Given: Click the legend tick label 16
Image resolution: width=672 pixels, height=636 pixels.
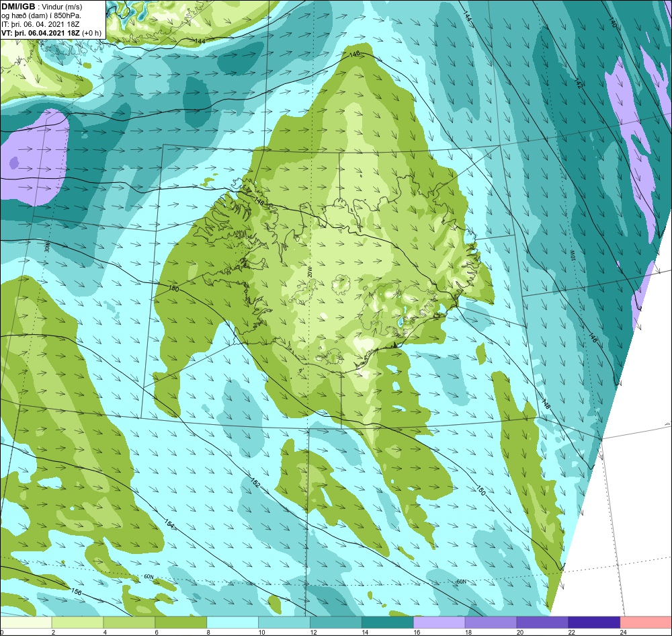Looking at the screenshot, I should click(417, 632).
